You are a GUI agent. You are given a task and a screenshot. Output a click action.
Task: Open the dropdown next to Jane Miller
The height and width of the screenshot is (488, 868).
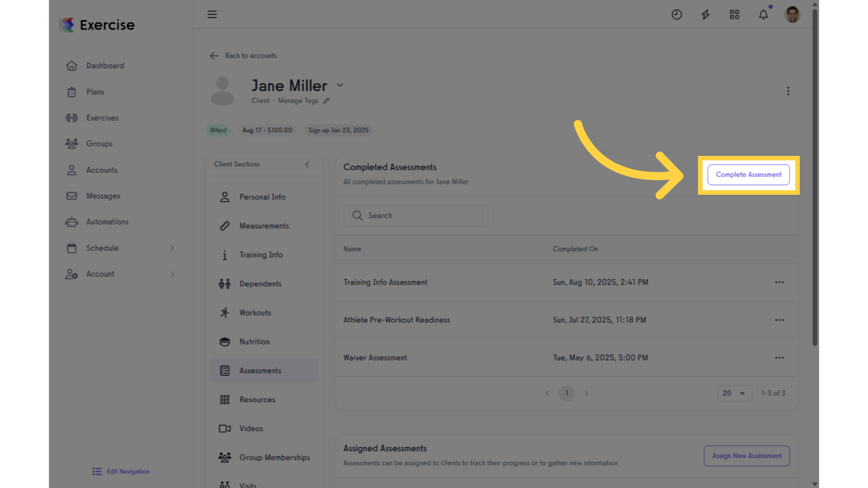(x=340, y=85)
